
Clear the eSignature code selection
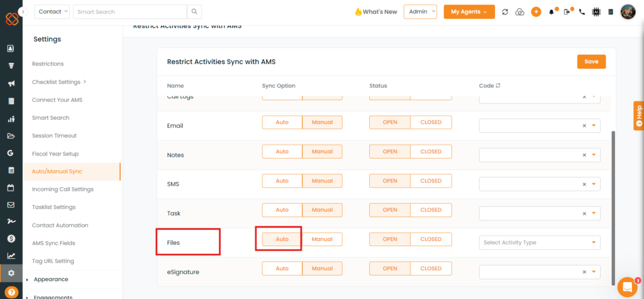(584, 272)
